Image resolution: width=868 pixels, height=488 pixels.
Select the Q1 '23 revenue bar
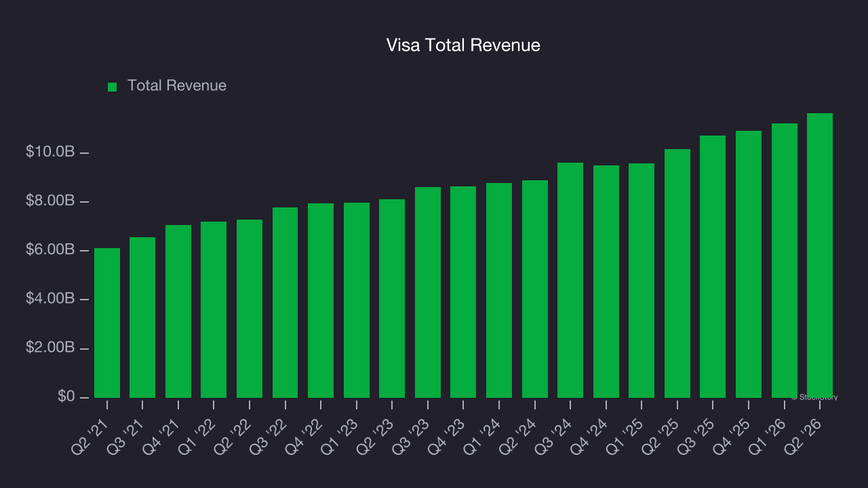357,300
